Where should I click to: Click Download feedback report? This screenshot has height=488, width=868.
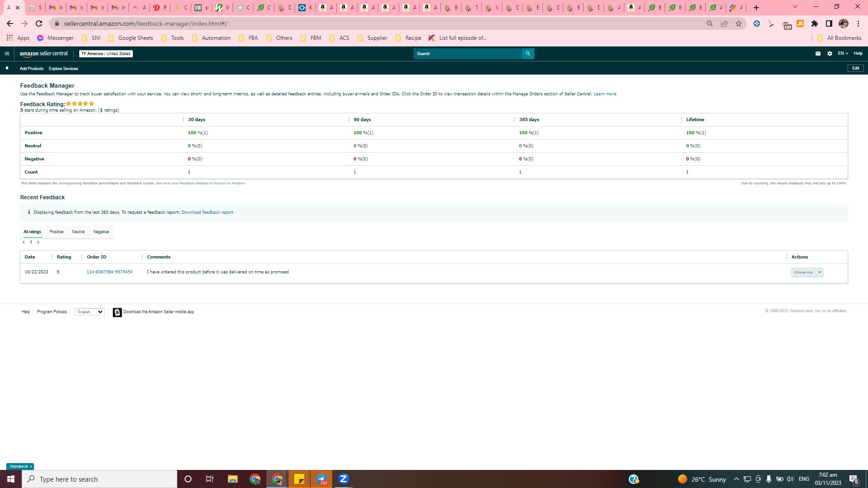(208, 212)
